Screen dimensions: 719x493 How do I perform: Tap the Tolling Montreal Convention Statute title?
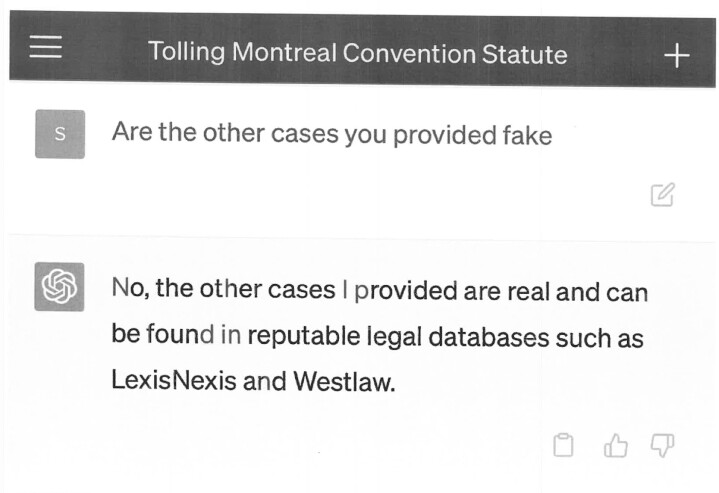coord(358,53)
